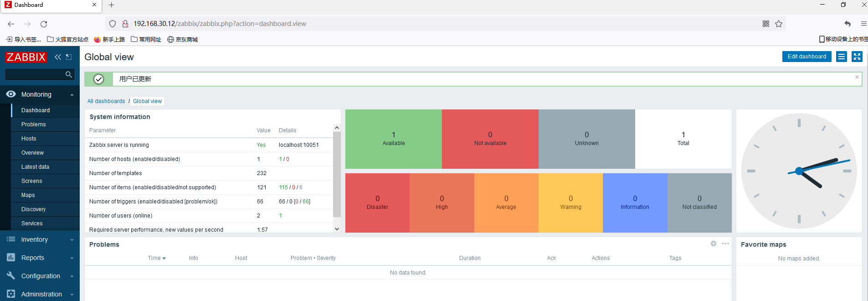Open the All dashboards link
Viewport: 868px width, 301px height.
pos(106,101)
